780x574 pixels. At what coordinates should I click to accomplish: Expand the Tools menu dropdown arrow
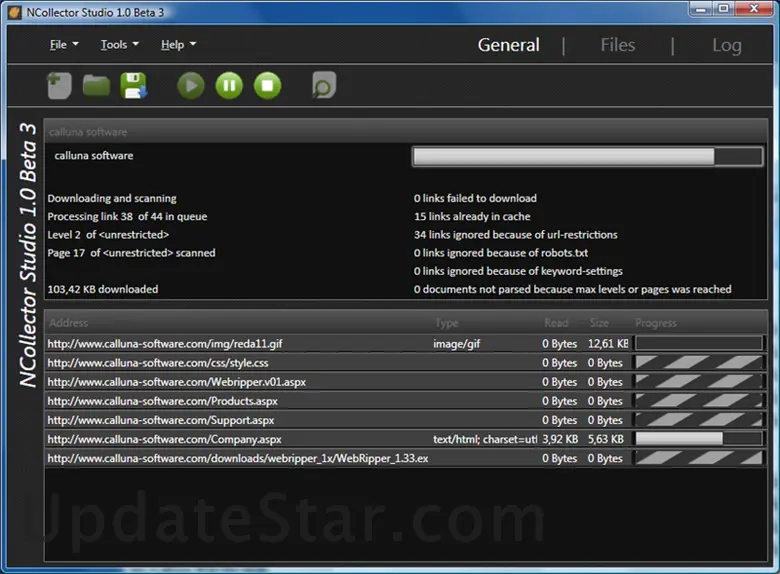[136, 44]
